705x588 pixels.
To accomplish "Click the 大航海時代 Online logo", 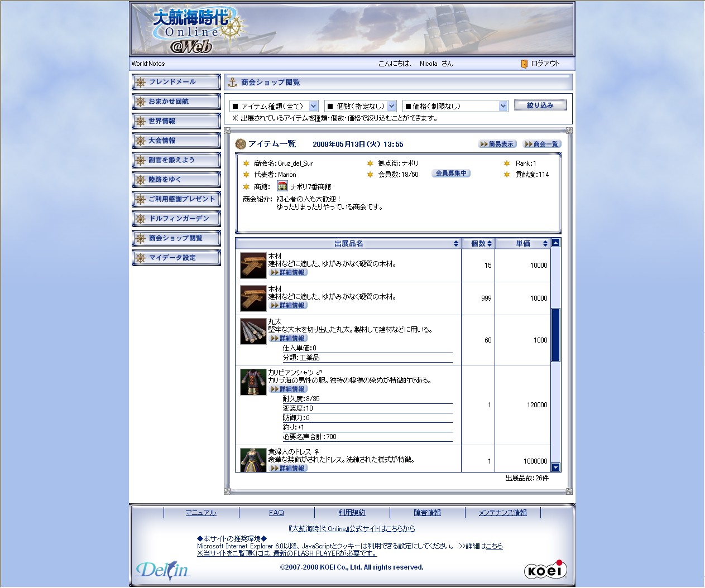I will 199,30.
